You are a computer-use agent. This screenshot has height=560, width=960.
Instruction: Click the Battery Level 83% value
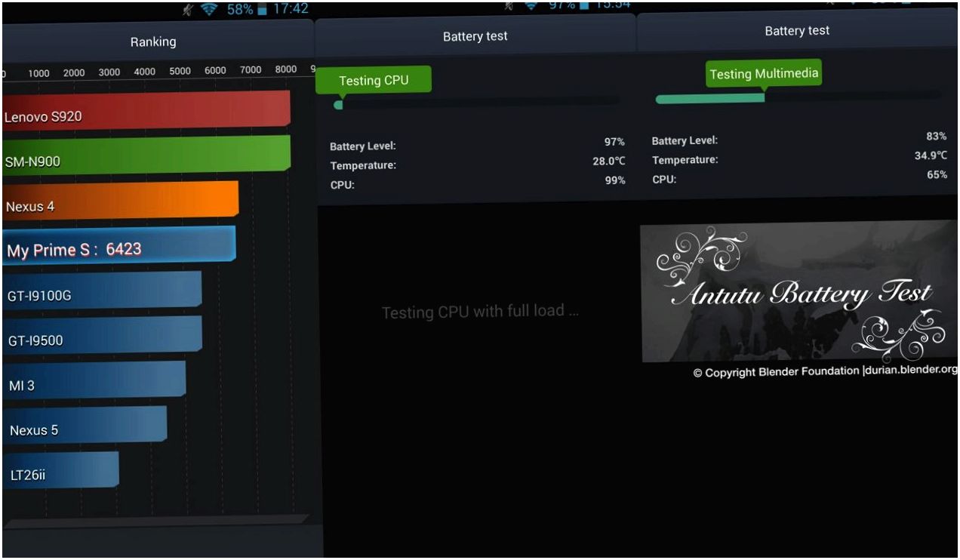tap(937, 136)
